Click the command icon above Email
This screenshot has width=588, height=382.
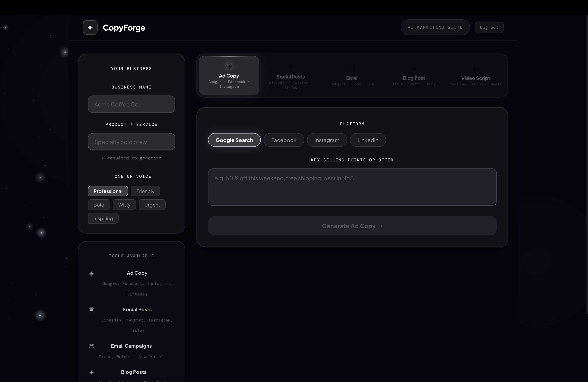[352, 69]
